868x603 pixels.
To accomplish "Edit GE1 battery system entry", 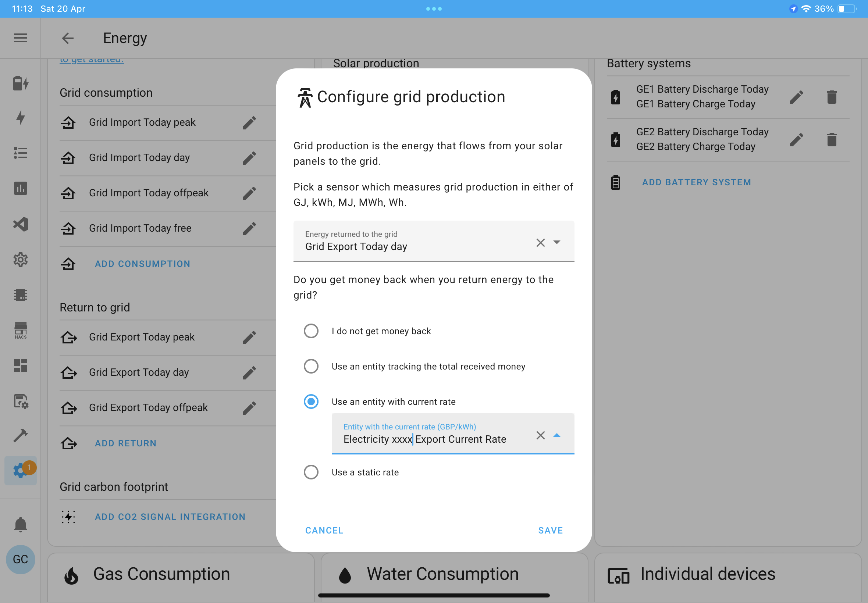I will click(x=796, y=97).
